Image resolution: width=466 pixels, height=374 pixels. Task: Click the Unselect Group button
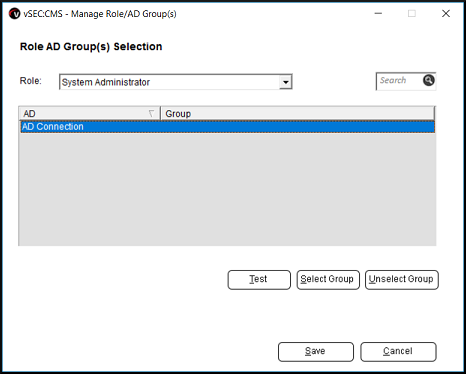click(402, 280)
